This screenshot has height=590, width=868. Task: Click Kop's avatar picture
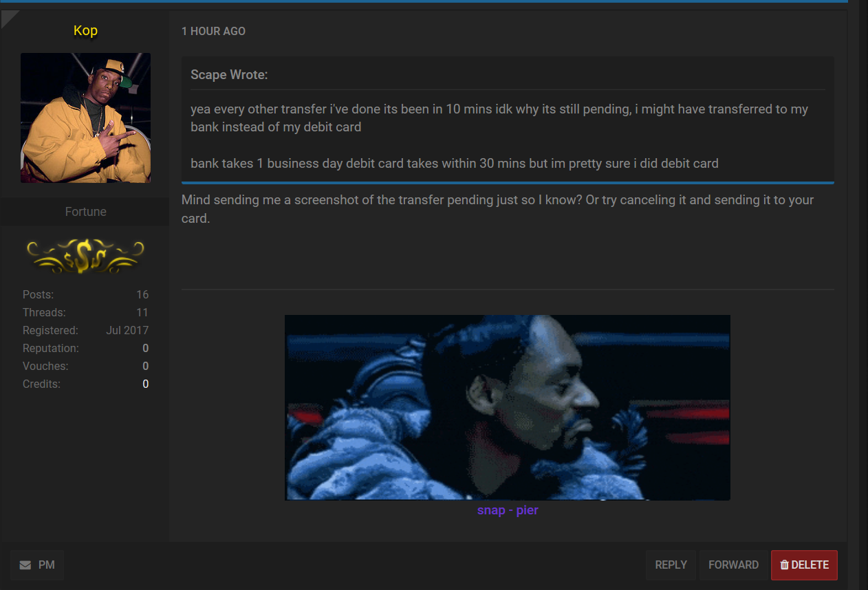tap(85, 118)
